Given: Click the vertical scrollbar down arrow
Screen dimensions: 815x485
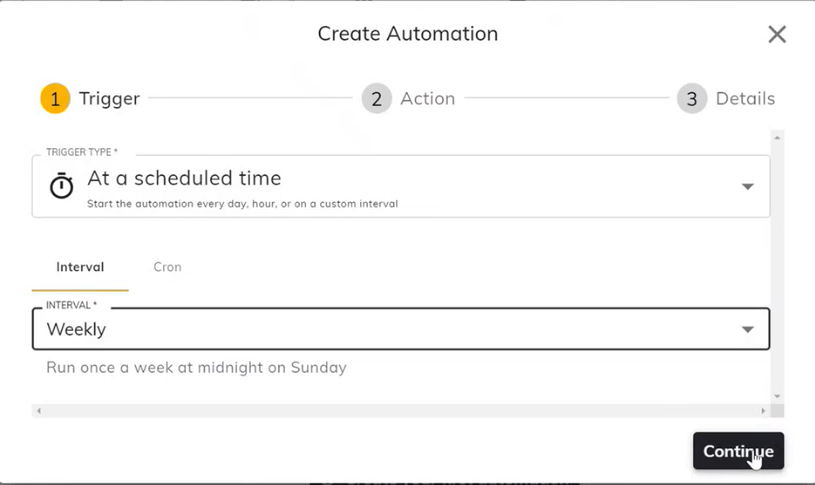Looking at the screenshot, I should click(x=777, y=396).
